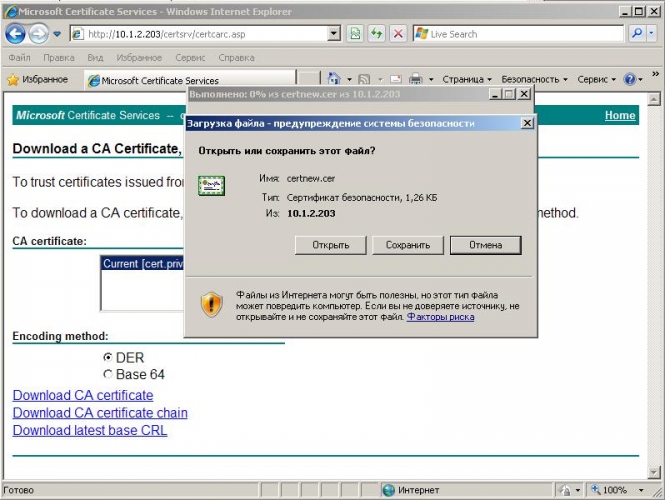This screenshot has width=665, height=500.
Task: Open the Сервис command bar dropdown
Action: (x=596, y=79)
